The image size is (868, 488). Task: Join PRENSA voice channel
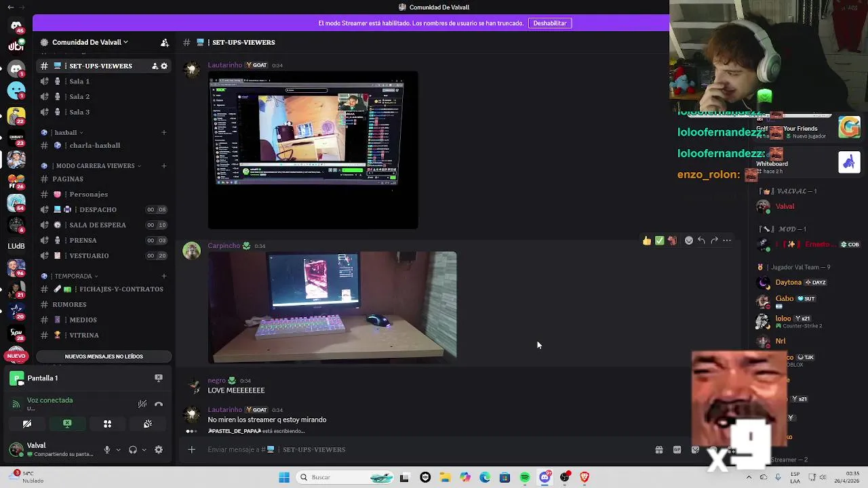point(104,240)
